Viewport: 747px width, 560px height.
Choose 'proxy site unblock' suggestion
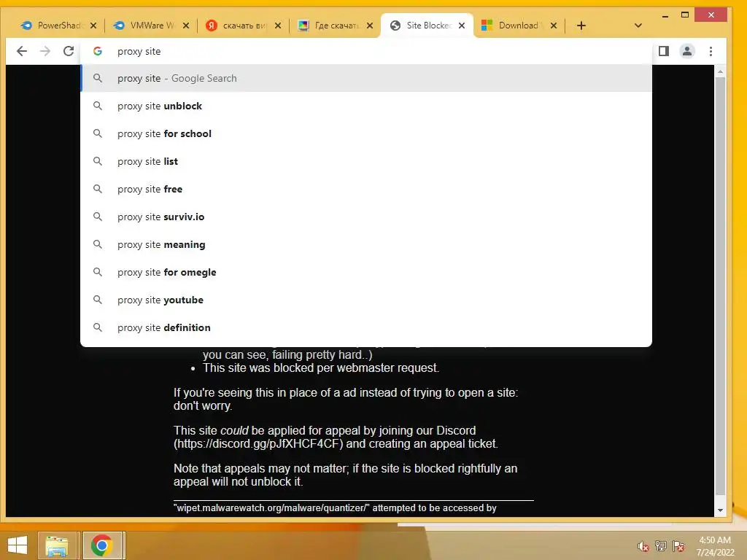pyautogui.click(x=366, y=106)
